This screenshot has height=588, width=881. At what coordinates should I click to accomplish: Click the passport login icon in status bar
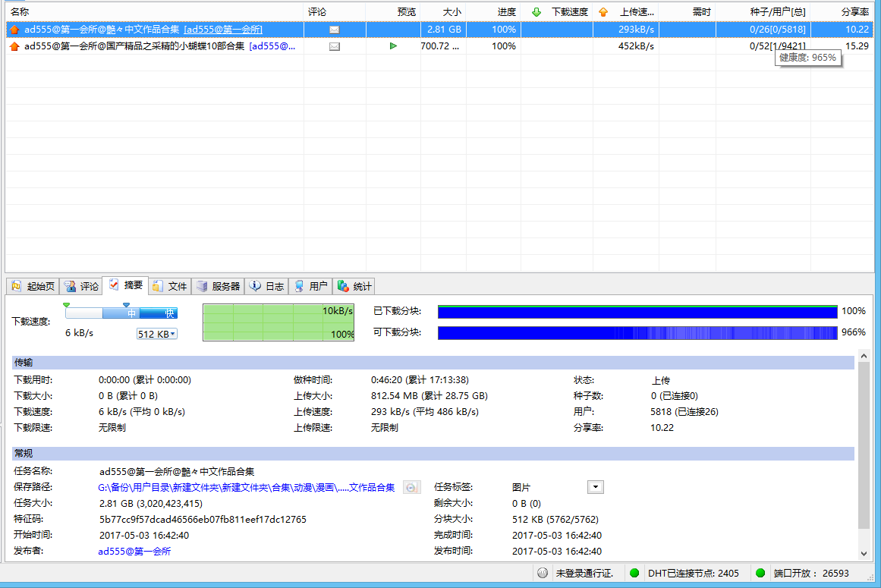(x=542, y=574)
